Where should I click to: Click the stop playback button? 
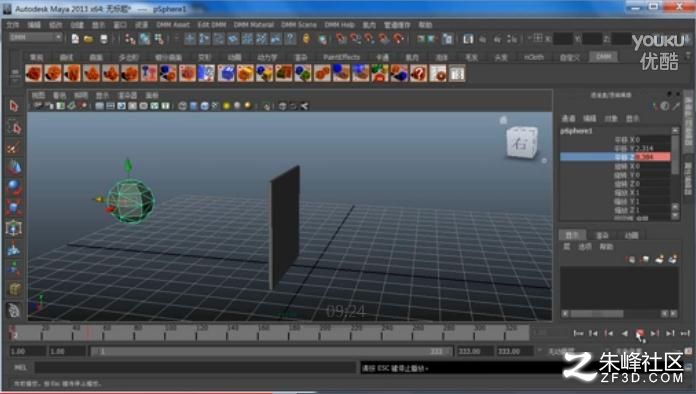coord(640,333)
